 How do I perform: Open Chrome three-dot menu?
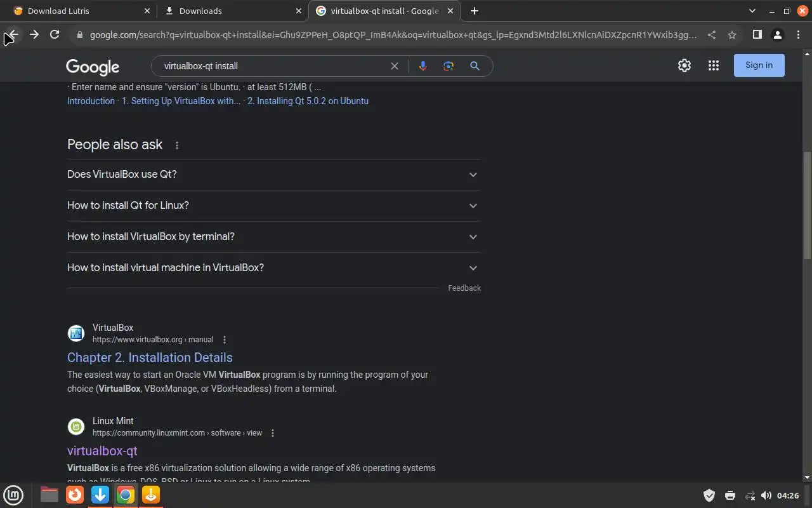click(798, 35)
